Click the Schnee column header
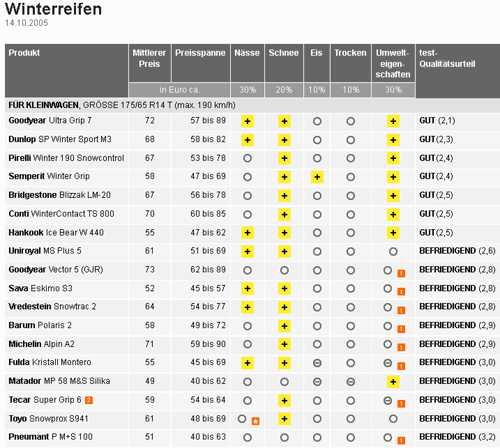 [x=284, y=63]
